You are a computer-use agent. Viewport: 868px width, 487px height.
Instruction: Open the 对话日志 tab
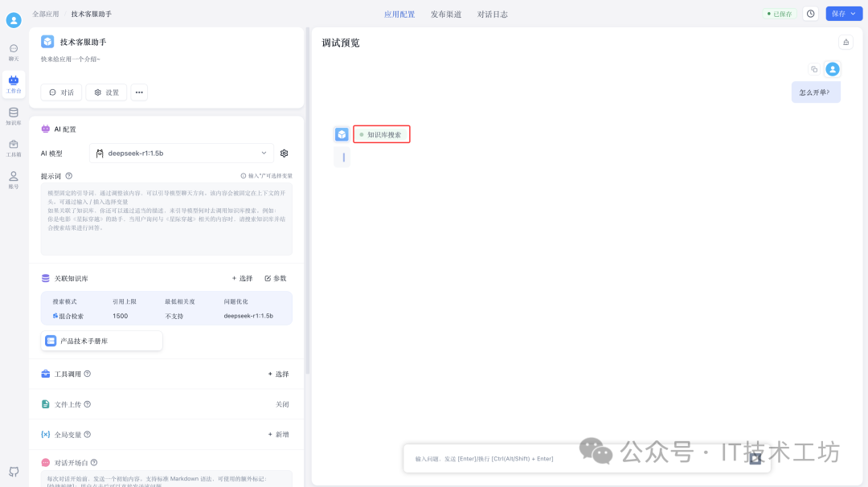pyautogui.click(x=493, y=14)
